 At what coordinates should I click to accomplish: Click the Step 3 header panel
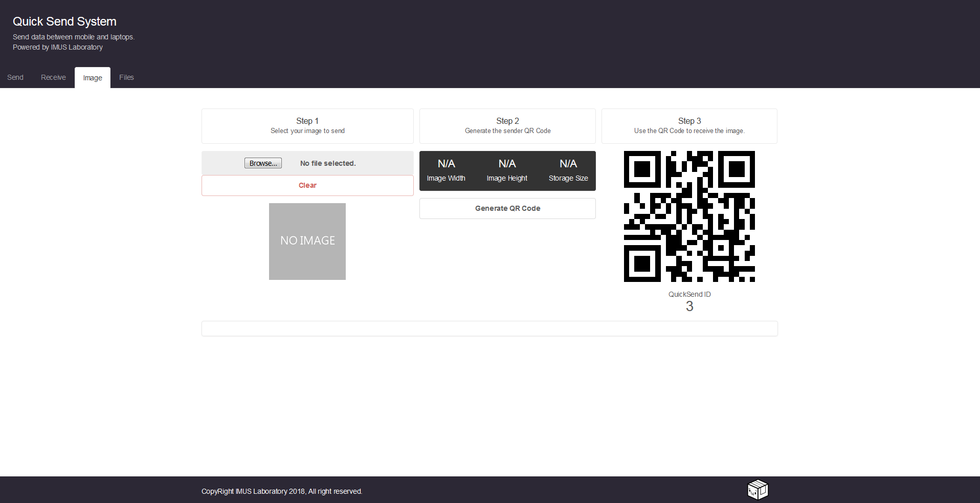click(689, 126)
